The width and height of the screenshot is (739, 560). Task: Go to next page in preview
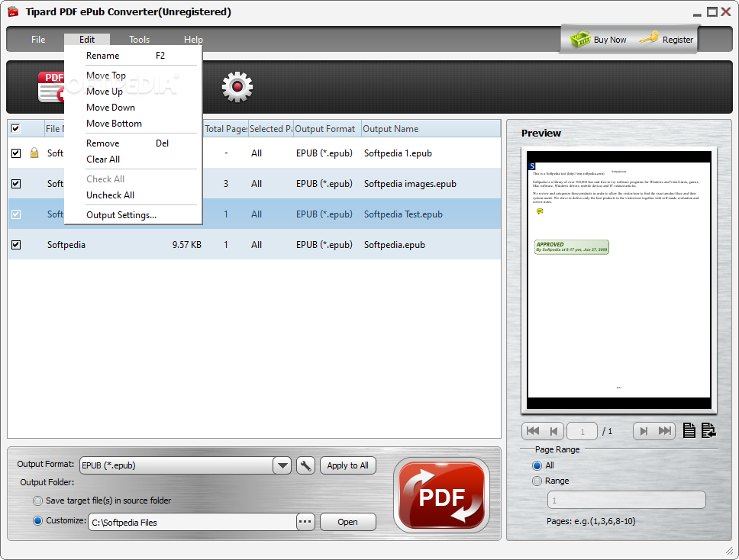click(644, 431)
